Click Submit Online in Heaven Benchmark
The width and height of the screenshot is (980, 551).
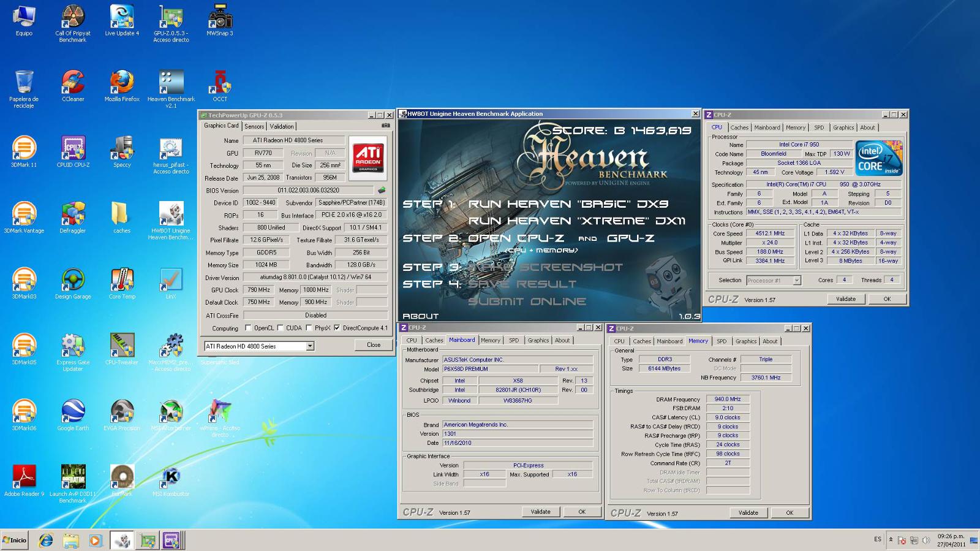click(x=527, y=302)
